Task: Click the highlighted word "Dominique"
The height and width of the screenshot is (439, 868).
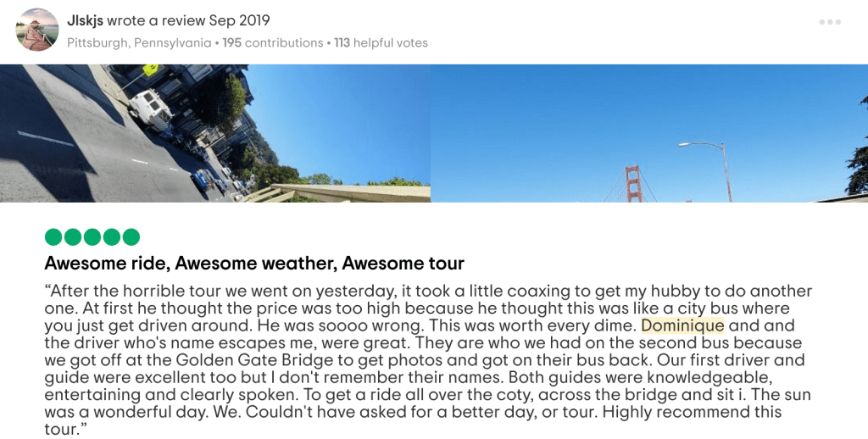Action: 682,325
